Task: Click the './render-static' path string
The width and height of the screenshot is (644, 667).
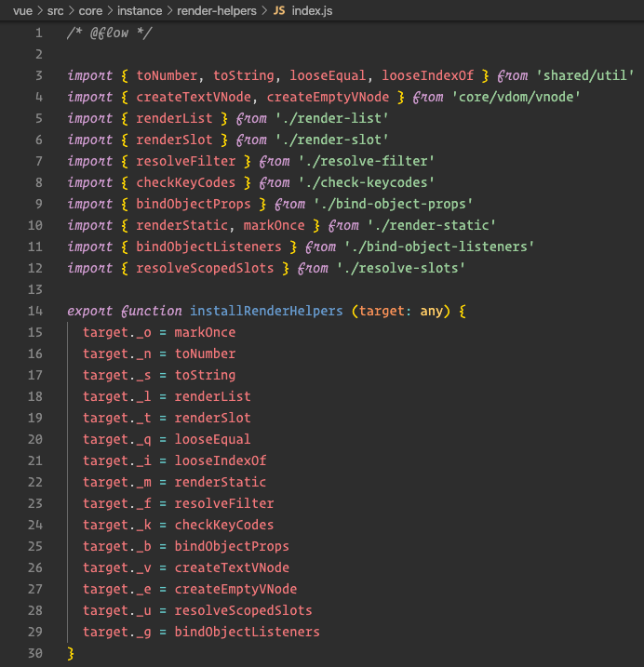Action: [x=432, y=225]
